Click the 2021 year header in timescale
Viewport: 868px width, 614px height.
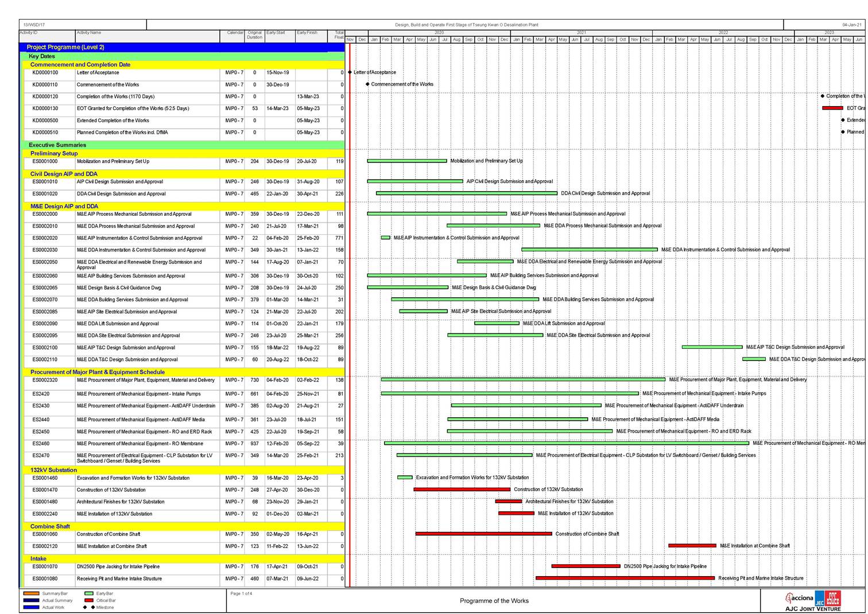coord(582,33)
